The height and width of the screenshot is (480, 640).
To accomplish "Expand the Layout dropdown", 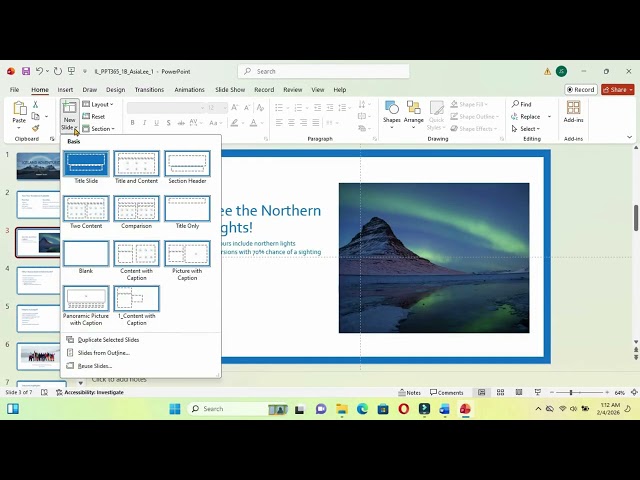I will pos(98,104).
